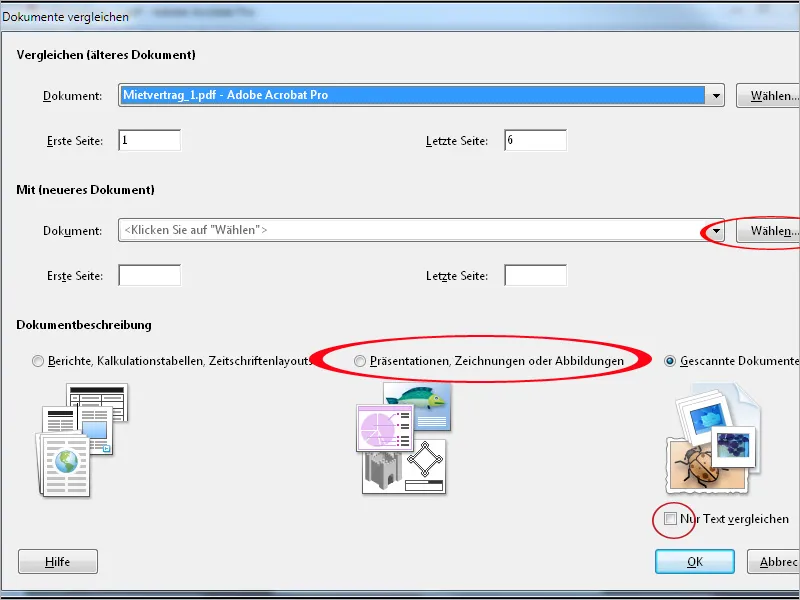Click placeholder text Klicken Sie auf "Wählen"
The height and width of the screenshot is (600, 800).
point(196,230)
